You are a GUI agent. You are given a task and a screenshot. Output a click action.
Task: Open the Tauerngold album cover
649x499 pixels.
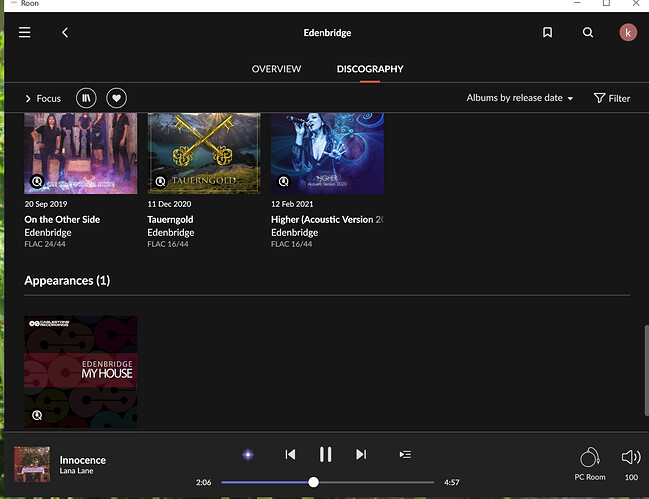tap(204, 154)
